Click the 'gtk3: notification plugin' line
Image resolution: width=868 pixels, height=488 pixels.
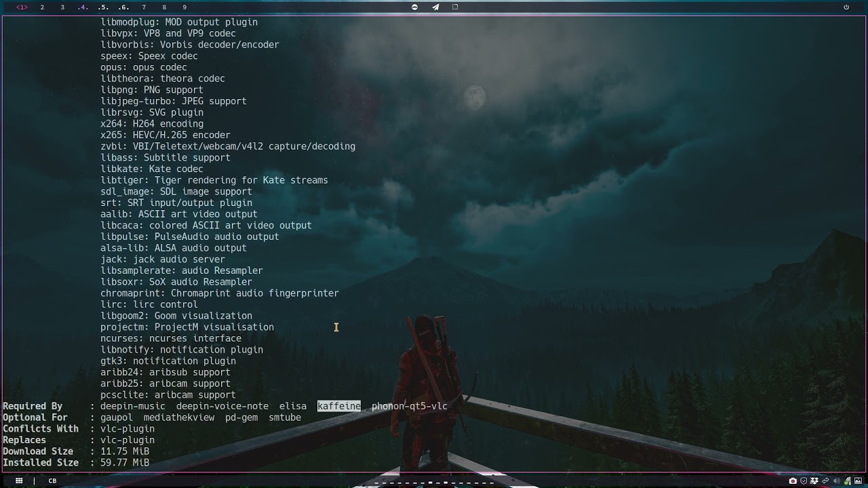tap(168, 361)
